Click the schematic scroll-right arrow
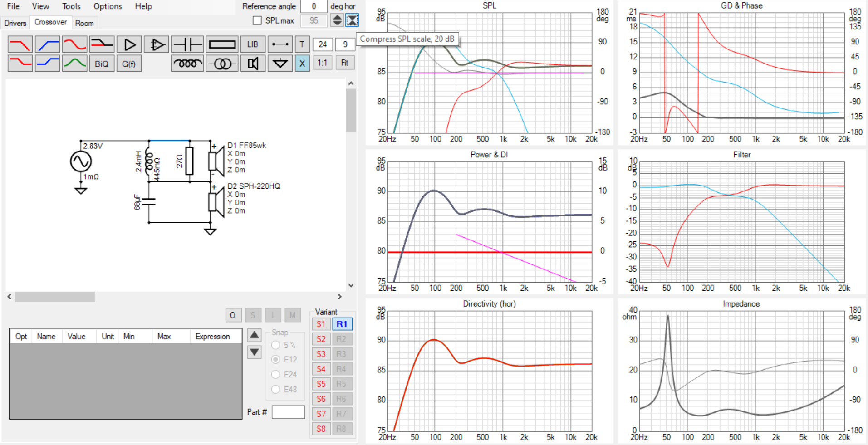 coord(340,297)
